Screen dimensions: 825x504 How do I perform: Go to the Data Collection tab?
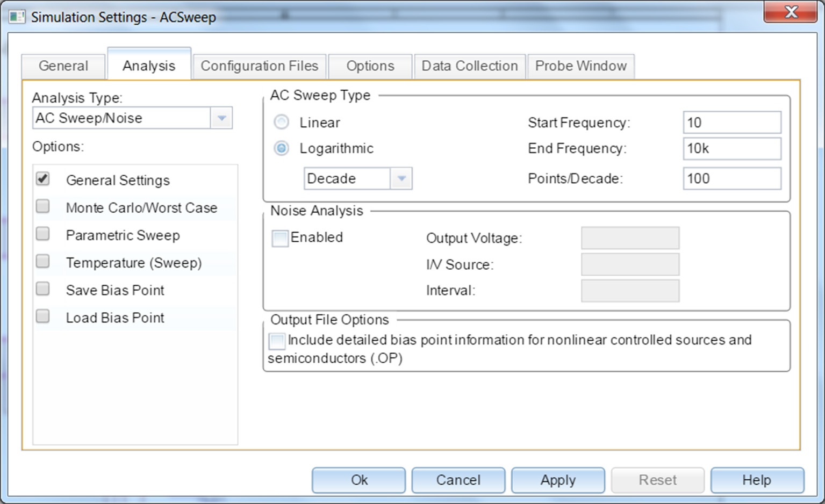click(469, 66)
